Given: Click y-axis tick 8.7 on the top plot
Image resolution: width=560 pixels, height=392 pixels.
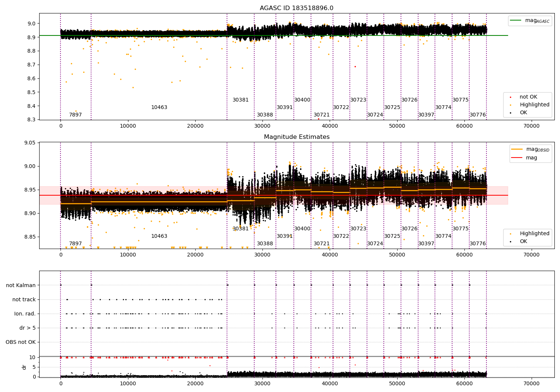Looking at the screenshot, I should (31, 65).
